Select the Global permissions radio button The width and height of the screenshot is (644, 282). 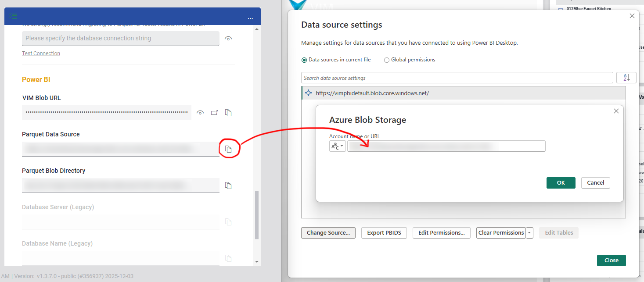387,60
